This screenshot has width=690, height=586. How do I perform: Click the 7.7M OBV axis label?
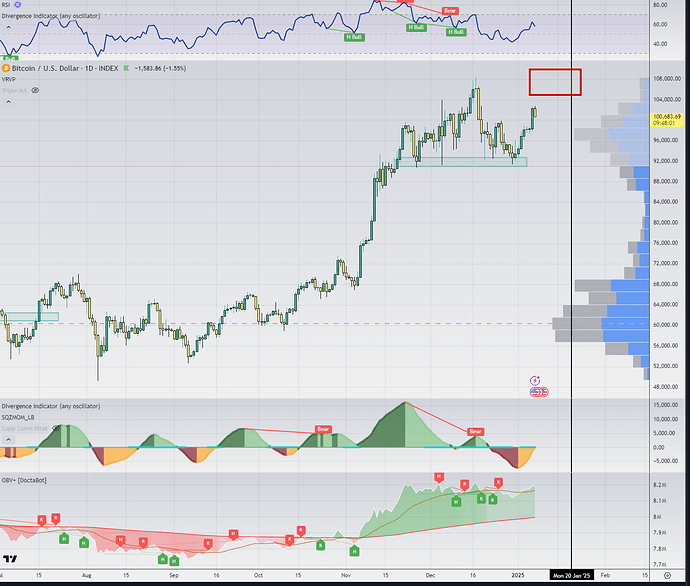click(660, 564)
